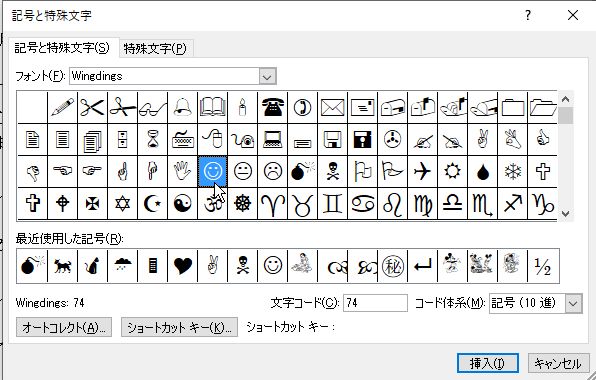The width and height of the screenshot is (596, 380).
Task: Pick the Sagittarius arrow symbol
Action: coord(512,204)
